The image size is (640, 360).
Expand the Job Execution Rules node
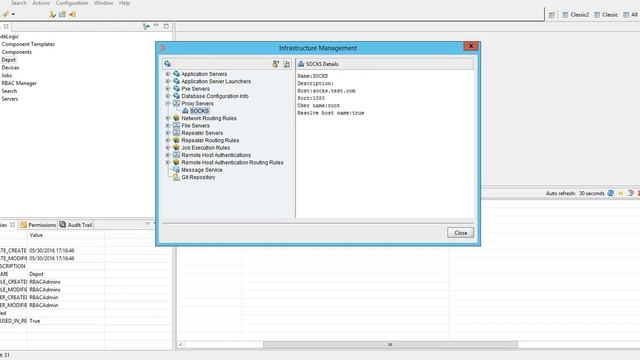tap(168, 147)
